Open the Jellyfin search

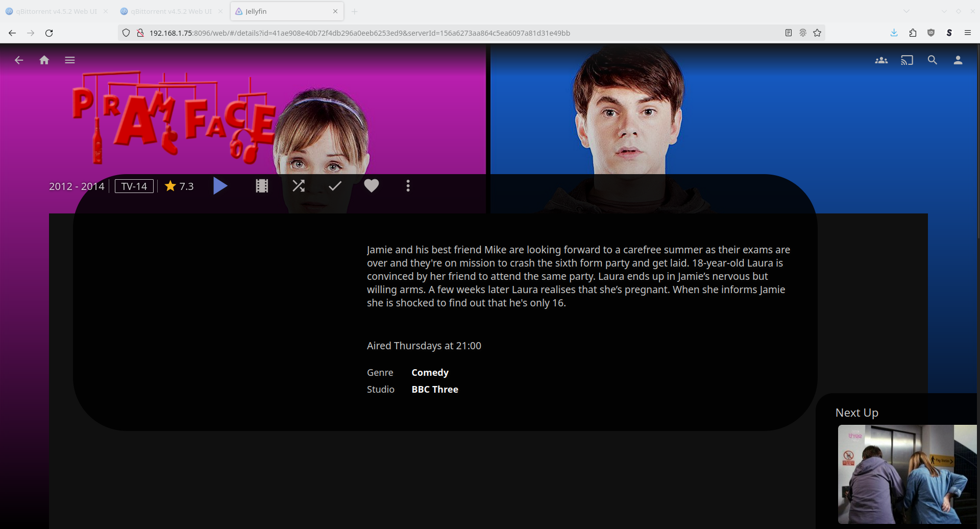[932, 60]
